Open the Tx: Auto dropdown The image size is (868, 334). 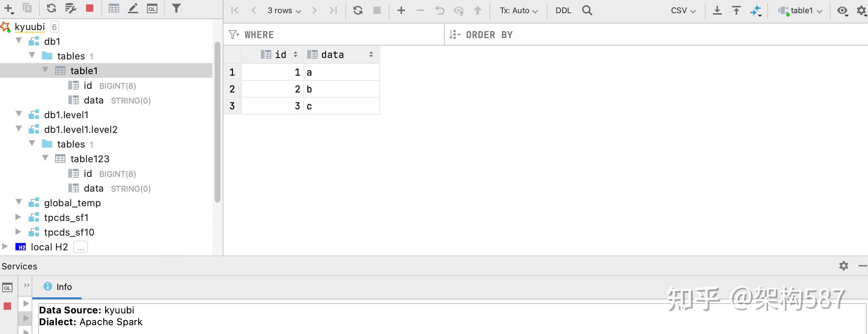[x=519, y=11]
